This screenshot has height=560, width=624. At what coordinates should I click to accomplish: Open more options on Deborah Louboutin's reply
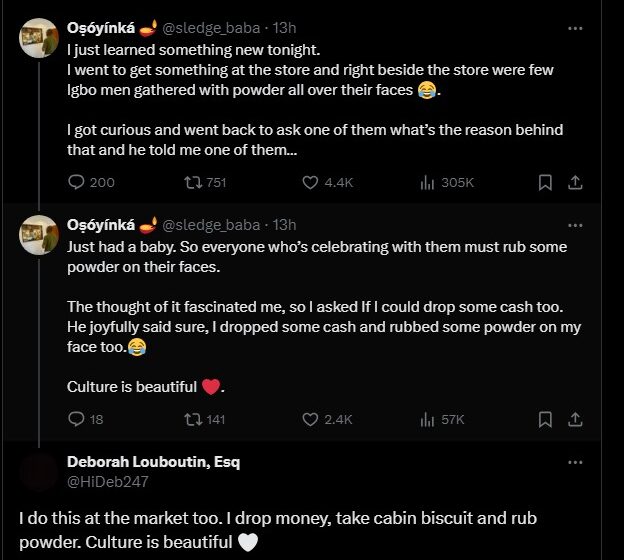(x=575, y=462)
